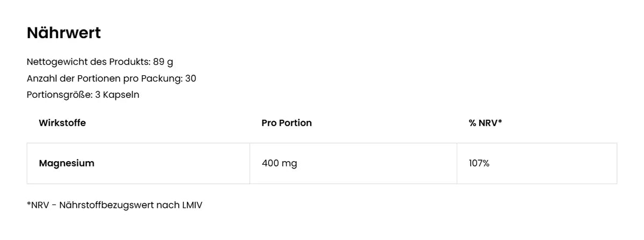The width and height of the screenshot is (644, 240).
Task: Select the portion count 30
Action: [x=191, y=78]
